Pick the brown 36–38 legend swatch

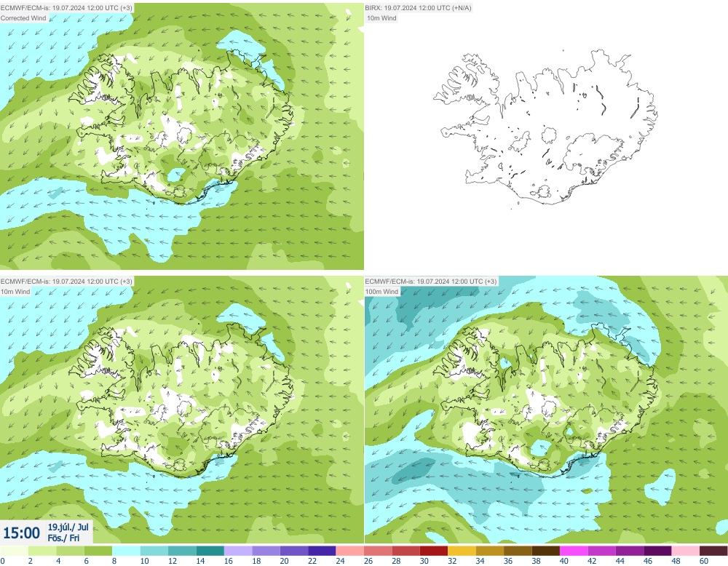(x=518, y=551)
